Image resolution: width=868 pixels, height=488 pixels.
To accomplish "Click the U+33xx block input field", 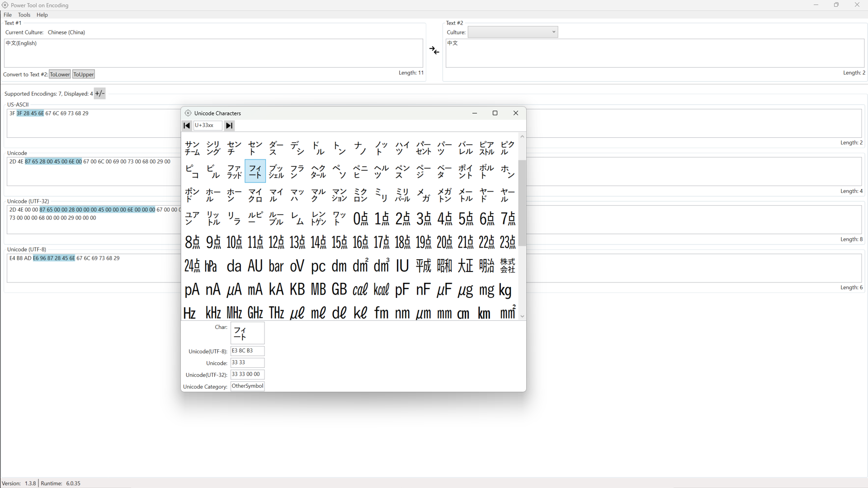I will (208, 126).
